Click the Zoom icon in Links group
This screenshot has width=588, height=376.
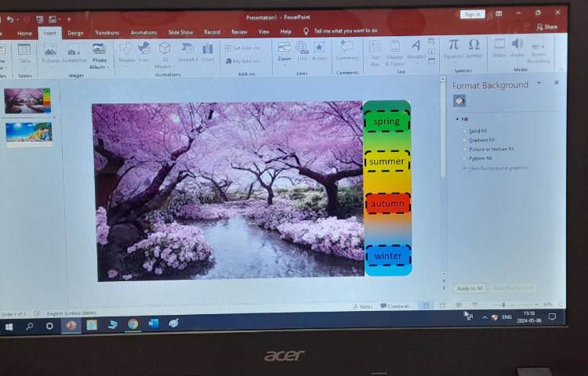(x=284, y=51)
